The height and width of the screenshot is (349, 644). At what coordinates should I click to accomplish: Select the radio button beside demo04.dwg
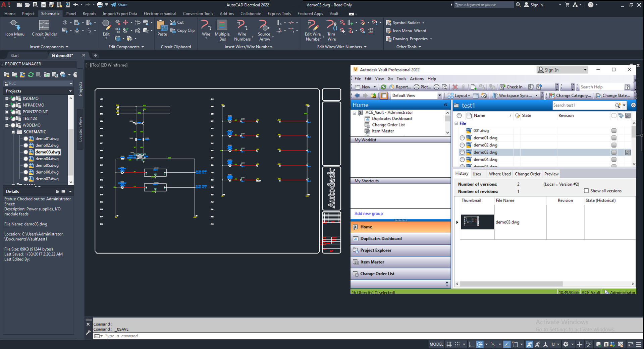(x=462, y=160)
